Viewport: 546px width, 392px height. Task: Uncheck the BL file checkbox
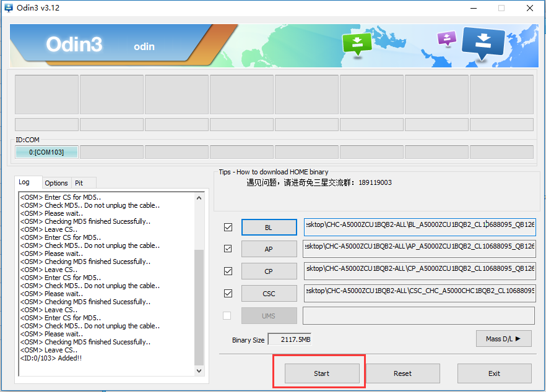click(x=228, y=228)
